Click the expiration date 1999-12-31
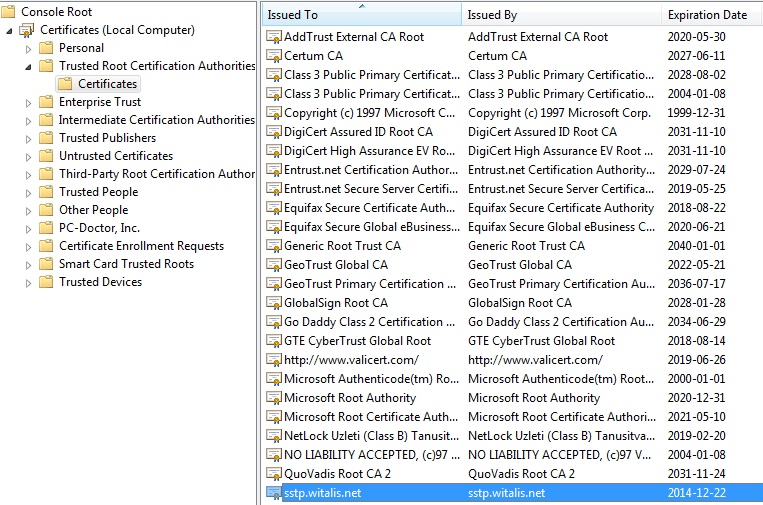763x505 pixels. [x=696, y=113]
